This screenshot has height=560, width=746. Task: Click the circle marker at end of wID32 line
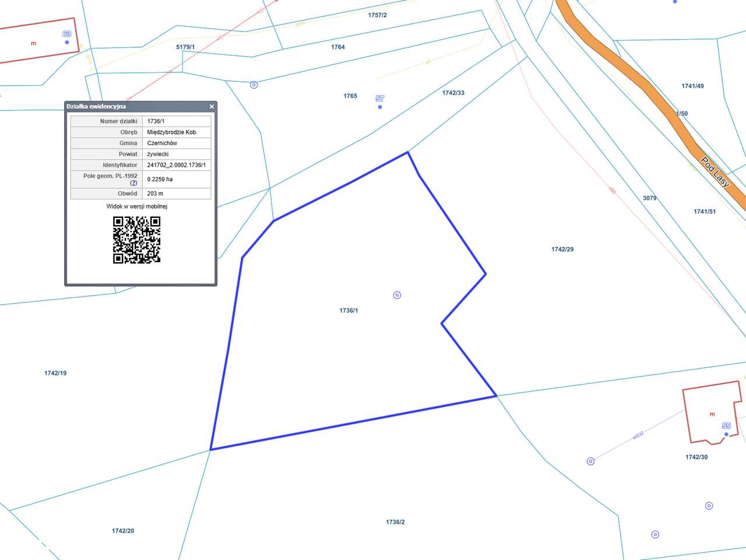590,461
